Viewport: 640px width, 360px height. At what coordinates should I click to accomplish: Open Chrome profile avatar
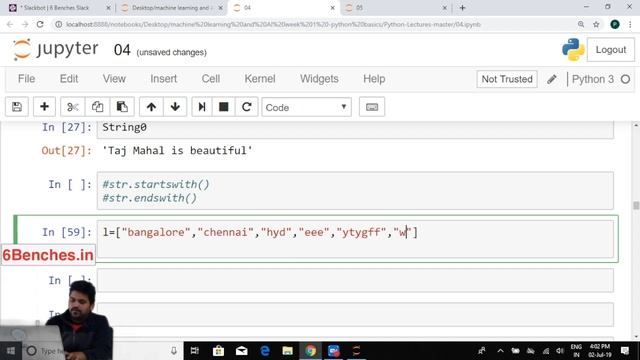click(x=615, y=24)
